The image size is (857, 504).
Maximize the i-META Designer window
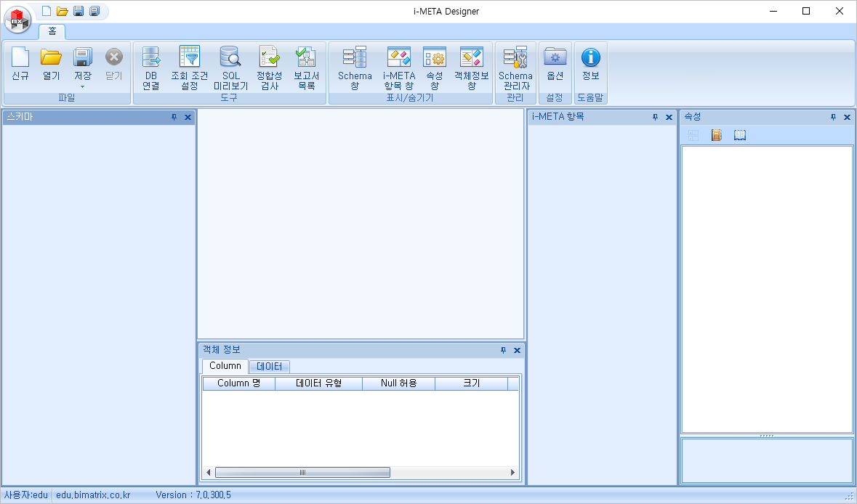tap(806, 11)
